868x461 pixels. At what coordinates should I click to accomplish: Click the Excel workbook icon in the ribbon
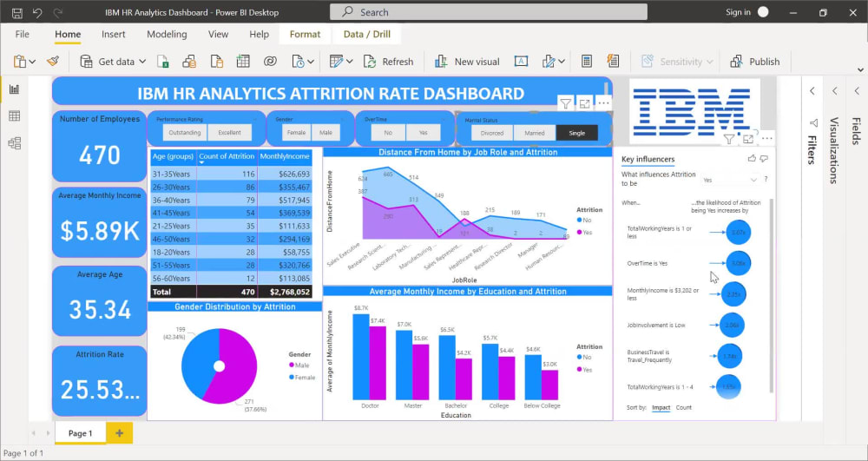point(162,62)
